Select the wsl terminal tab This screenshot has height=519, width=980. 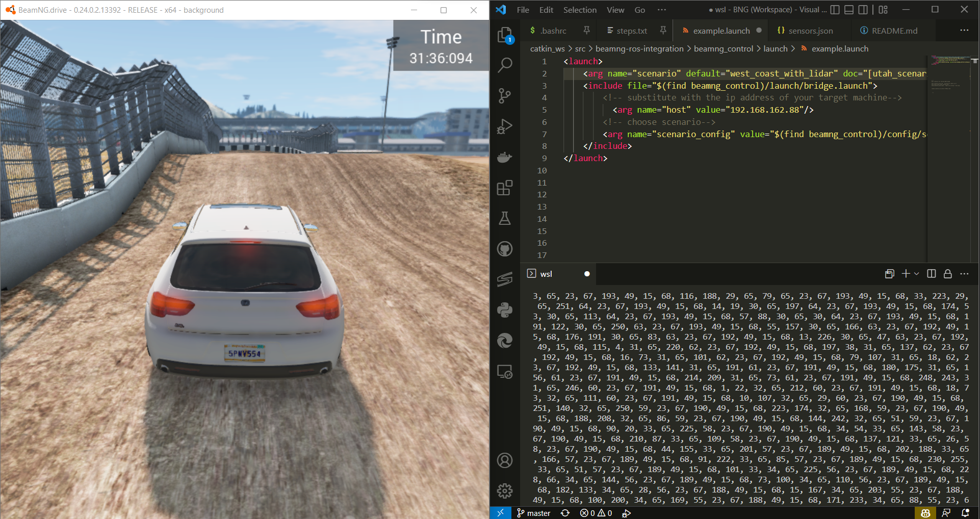click(558, 274)
